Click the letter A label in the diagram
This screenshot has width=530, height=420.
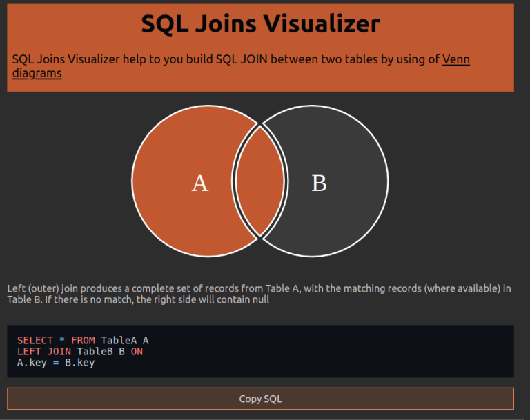click(199, 183)
